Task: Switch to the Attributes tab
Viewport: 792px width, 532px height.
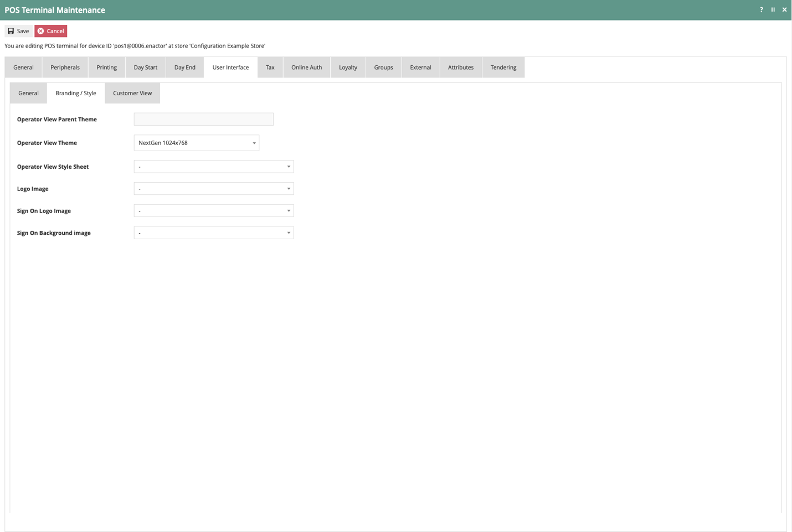Action: pyautogui.click(x=461, y=68)
